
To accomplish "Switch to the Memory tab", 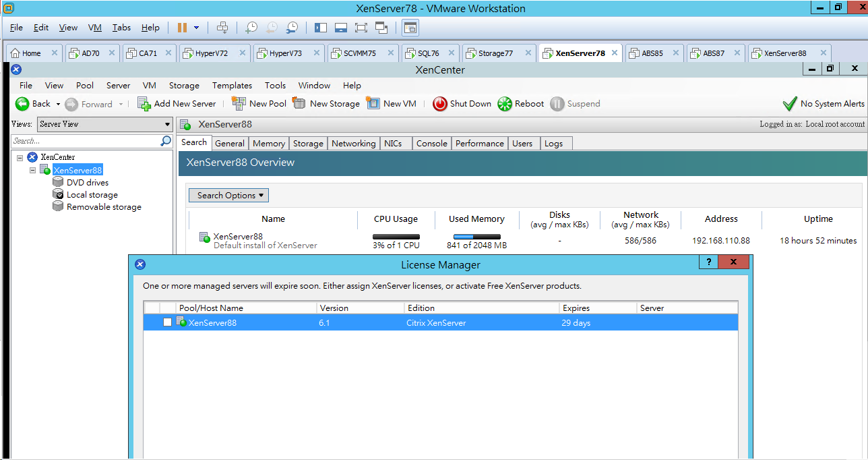I will pos(269,143).
